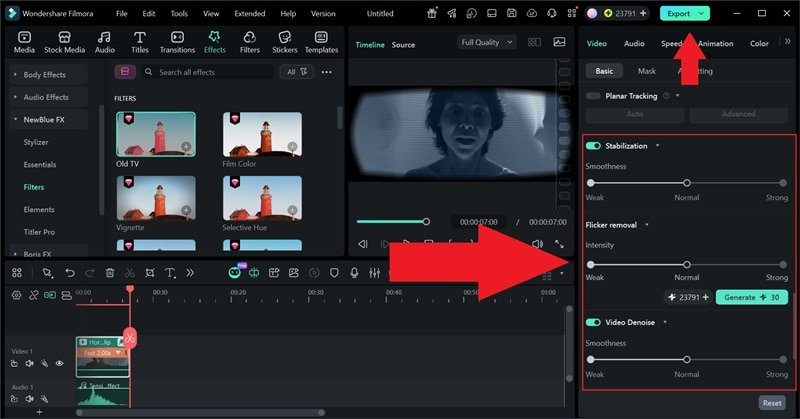Open the Extended menu

tap(249, 14)
